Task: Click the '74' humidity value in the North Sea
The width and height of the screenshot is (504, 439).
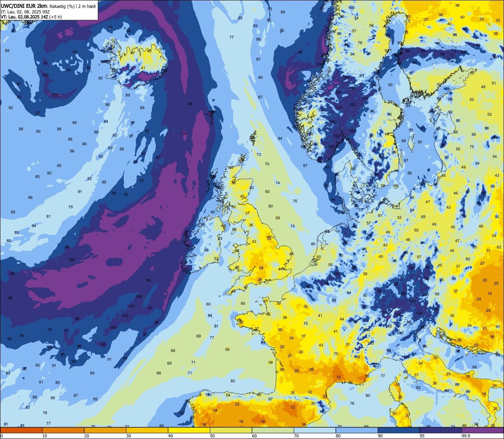Action: click(x=278, y=183)
